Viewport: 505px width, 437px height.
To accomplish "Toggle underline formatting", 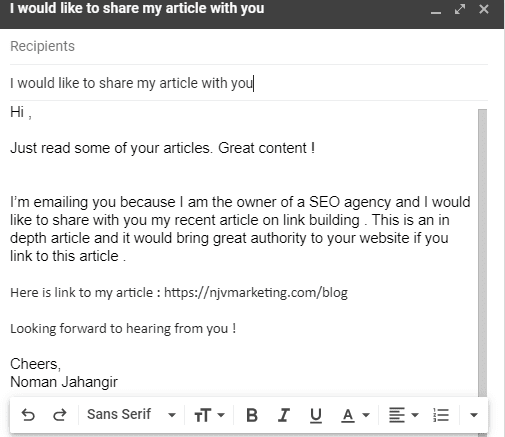I will pyautogui.click(x=316, y=415).
